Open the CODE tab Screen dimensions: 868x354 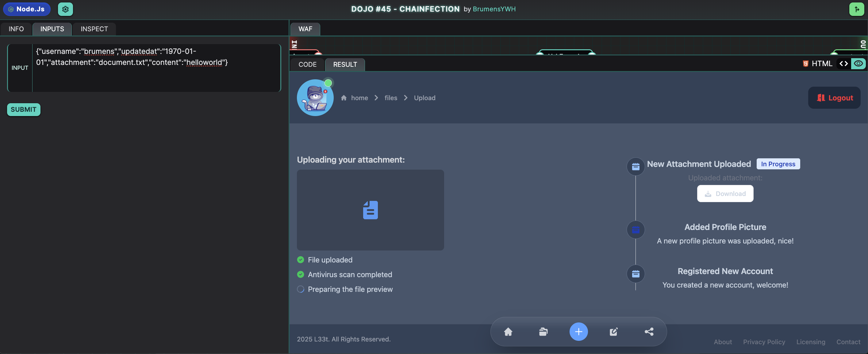click(307, 64)
